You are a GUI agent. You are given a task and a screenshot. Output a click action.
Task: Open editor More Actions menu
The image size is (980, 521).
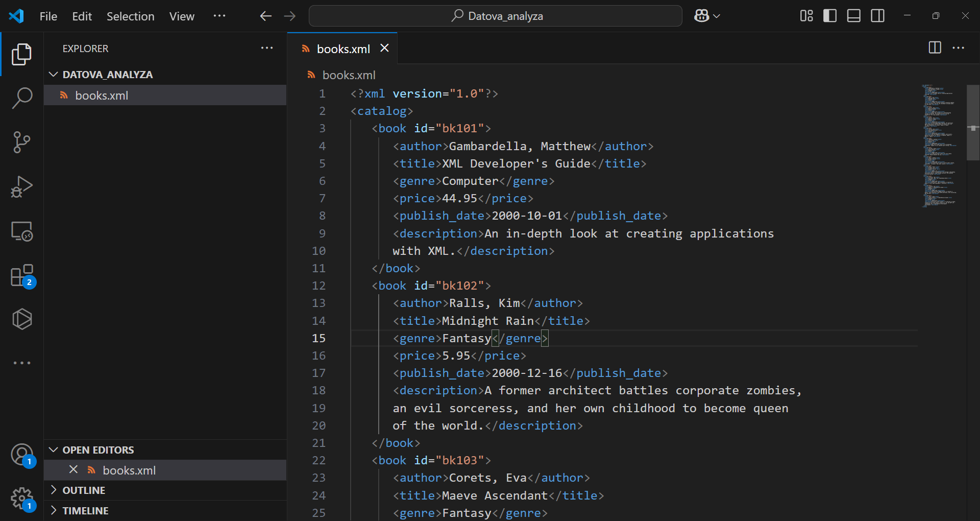[x=959, y=48]
